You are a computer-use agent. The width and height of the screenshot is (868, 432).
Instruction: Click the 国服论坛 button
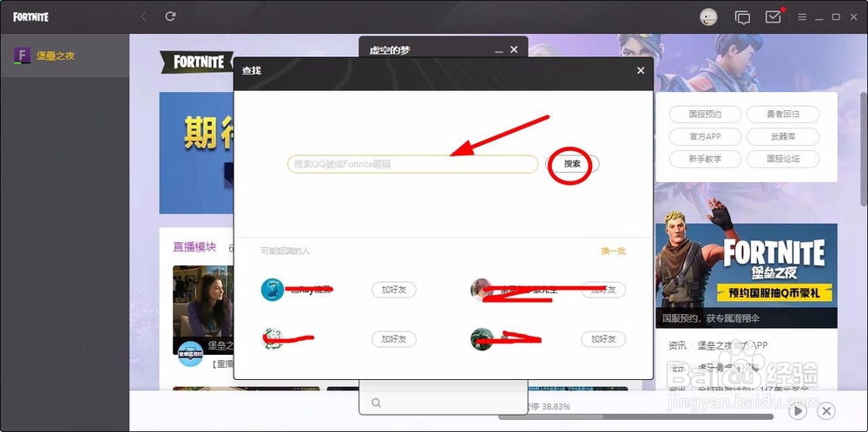coord(783,159)
